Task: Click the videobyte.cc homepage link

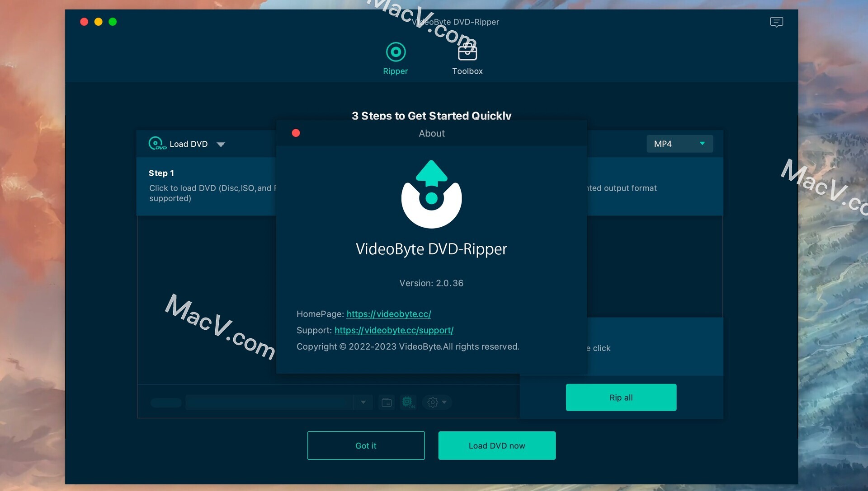Action: coord(389,314)
